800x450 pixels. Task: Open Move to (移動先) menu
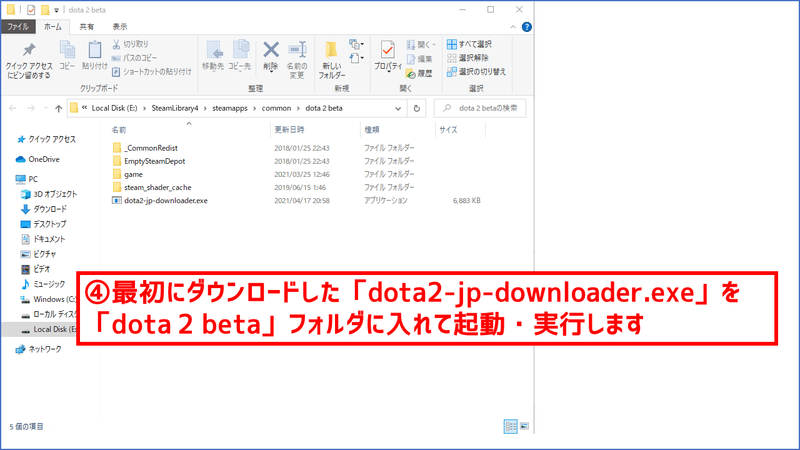[x=213, y=56]
